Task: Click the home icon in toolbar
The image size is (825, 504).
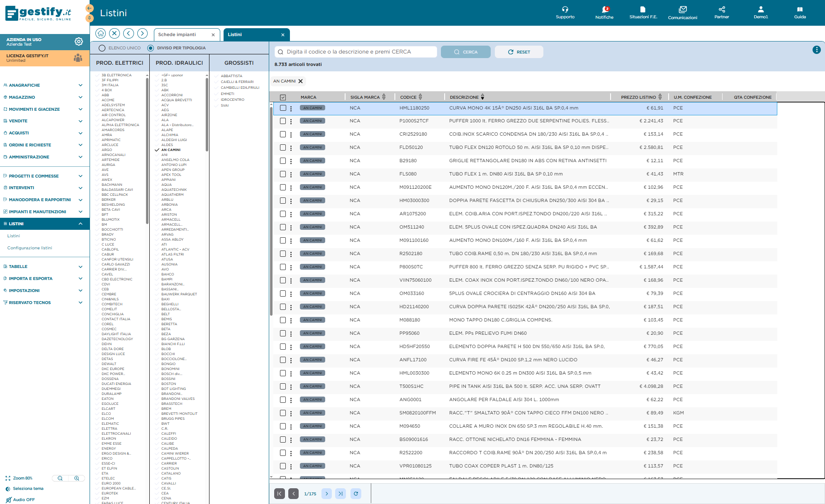Action: [101, 34]
